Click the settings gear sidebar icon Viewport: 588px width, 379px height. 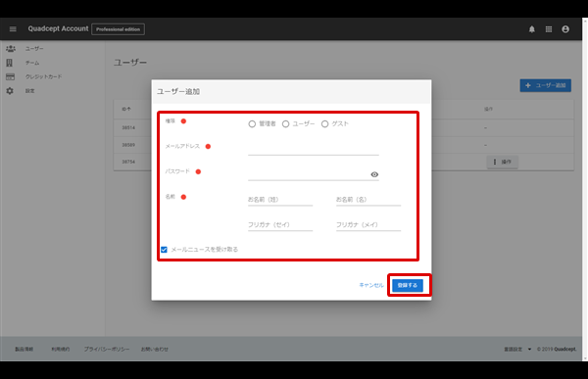(10, 91)
